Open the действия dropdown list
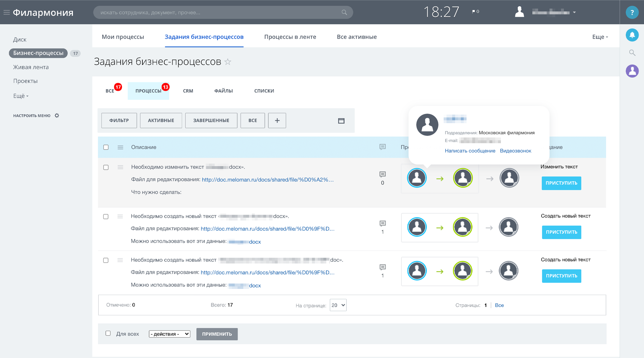The height and width of the screenshot is (358, 644). coord(169,334)
